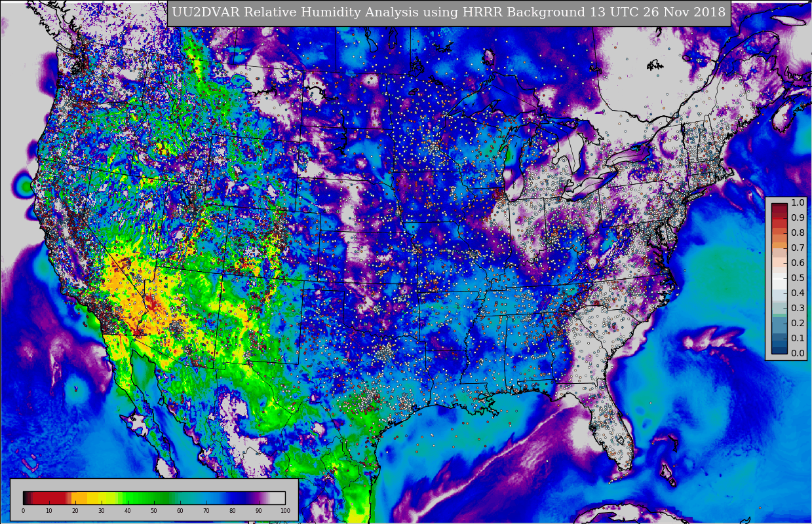Click the 80 tick label on humidity colorbar
Image resolution: width=812 pixels, height=524 pixels.
click(233, 511)
